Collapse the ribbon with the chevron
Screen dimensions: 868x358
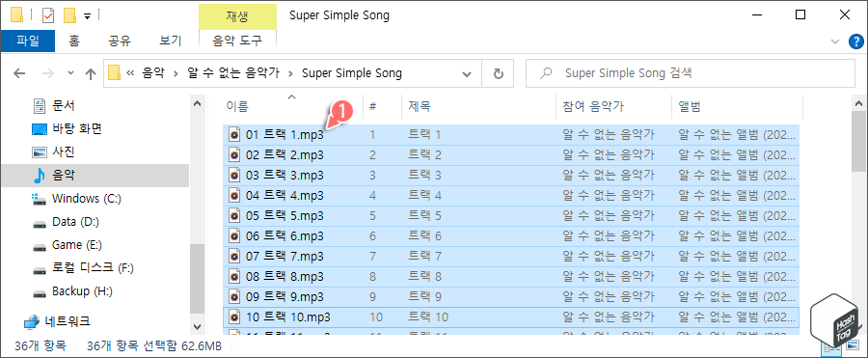(835, 41)
